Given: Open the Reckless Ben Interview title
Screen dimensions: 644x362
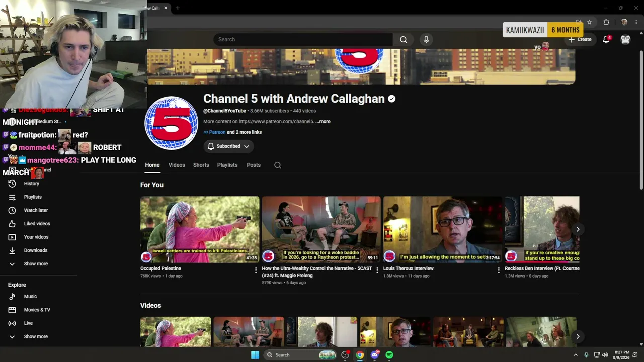Looking at the screenshot, I should point(542,268).
